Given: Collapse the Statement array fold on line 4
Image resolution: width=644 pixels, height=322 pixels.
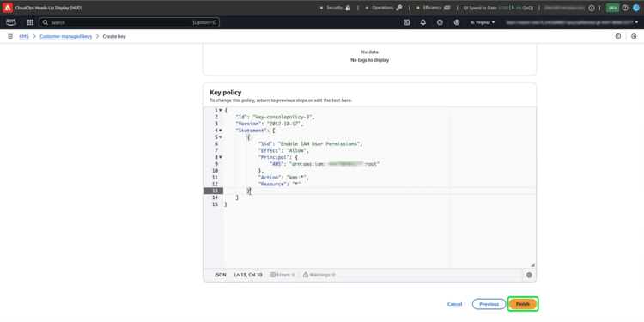Looking at the screenshot, I should 221,131.
